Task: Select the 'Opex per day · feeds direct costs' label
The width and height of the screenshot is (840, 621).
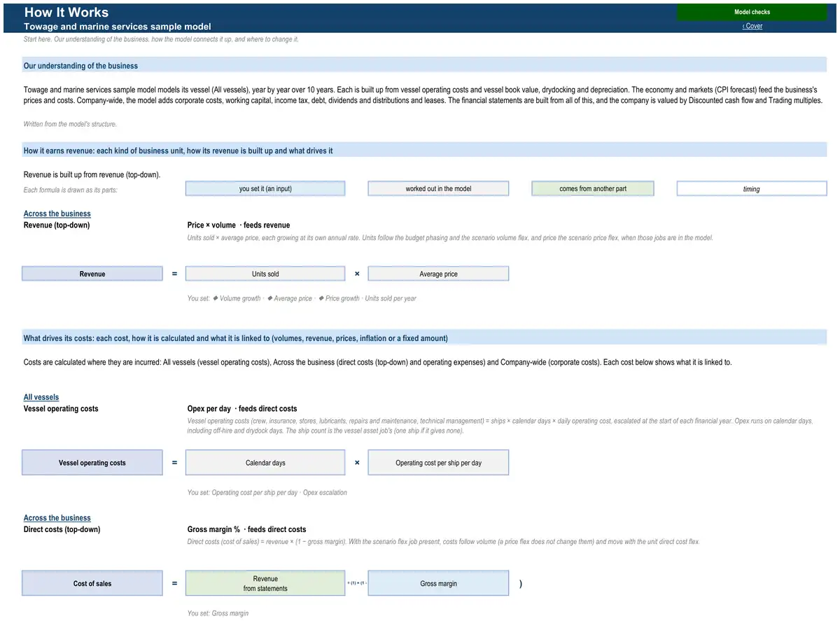Action: pyautogui.click(x=242, y=408)
